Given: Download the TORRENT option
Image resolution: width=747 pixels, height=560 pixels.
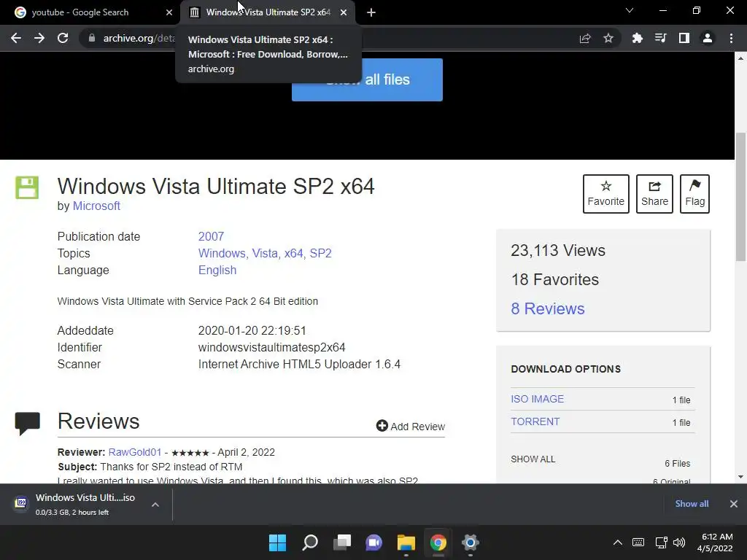Looking at the screenshot, I should click(x=535, y=421).
